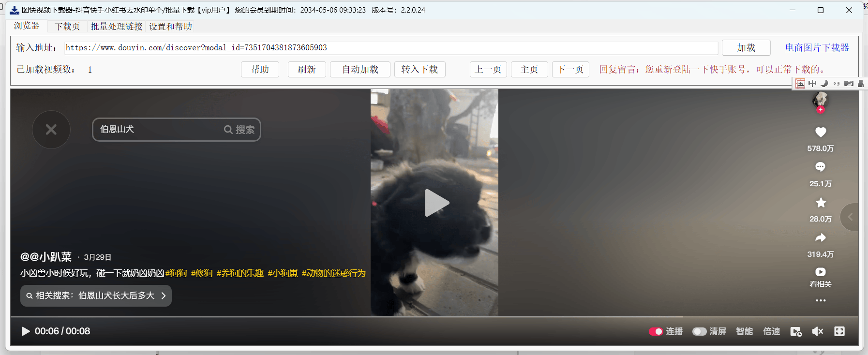The width and height of the screenshot is (868, 355).
Task: Toggle the IME moon half-width icon
Action: click(824, 84)
